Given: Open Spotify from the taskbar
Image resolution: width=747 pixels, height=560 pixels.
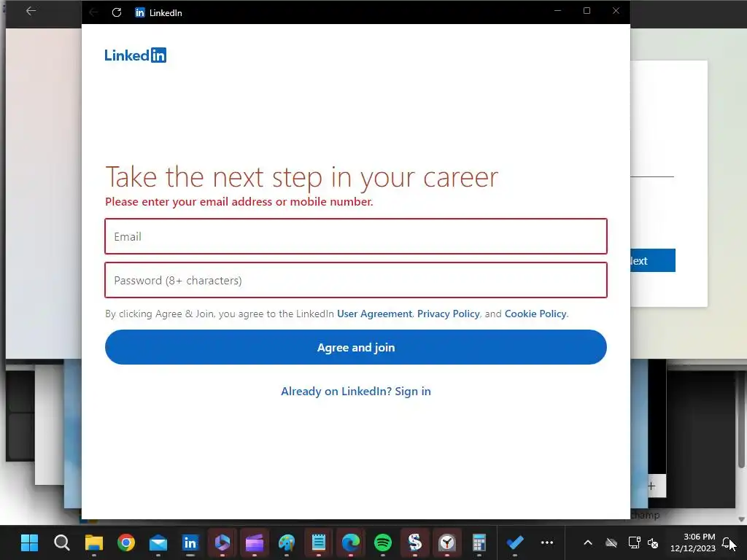Looking at the screenshot, I should coord(382,542).
